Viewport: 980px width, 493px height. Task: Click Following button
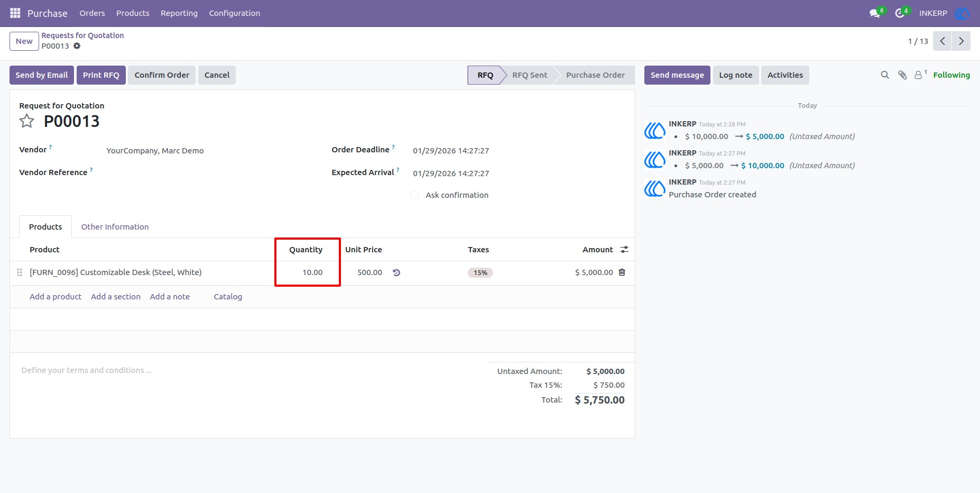951,75
